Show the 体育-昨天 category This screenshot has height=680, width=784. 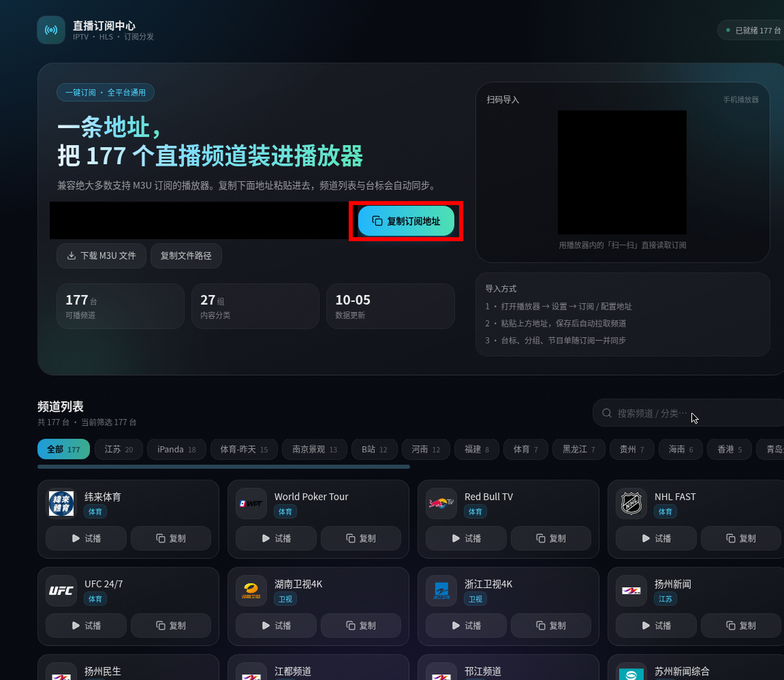point(244,449)
